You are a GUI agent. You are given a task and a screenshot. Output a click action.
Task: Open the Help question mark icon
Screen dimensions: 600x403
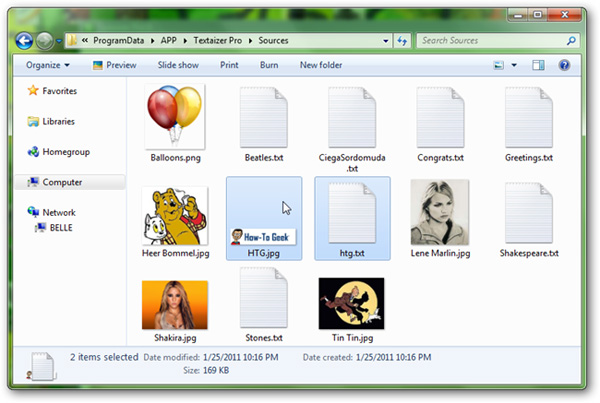tap(564, 65)
